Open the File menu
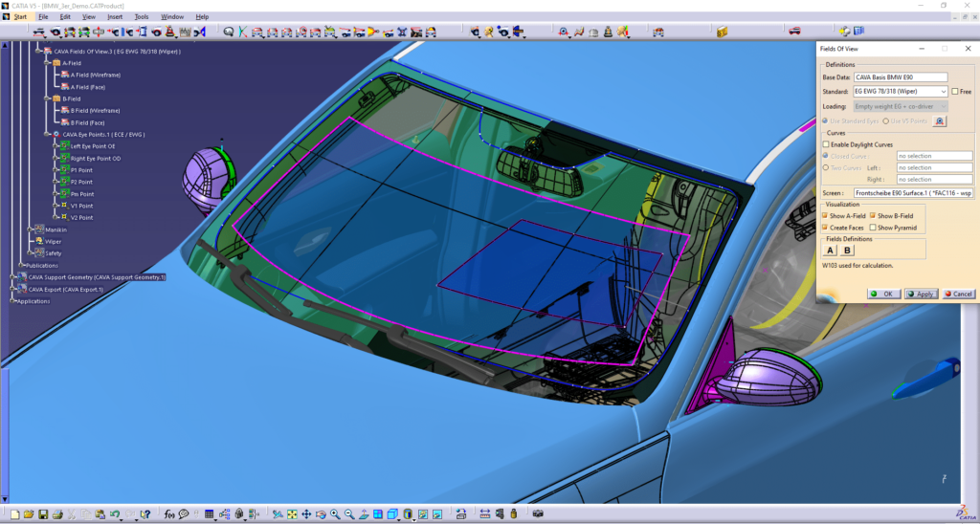980x524 pixels. pos(43,17)
